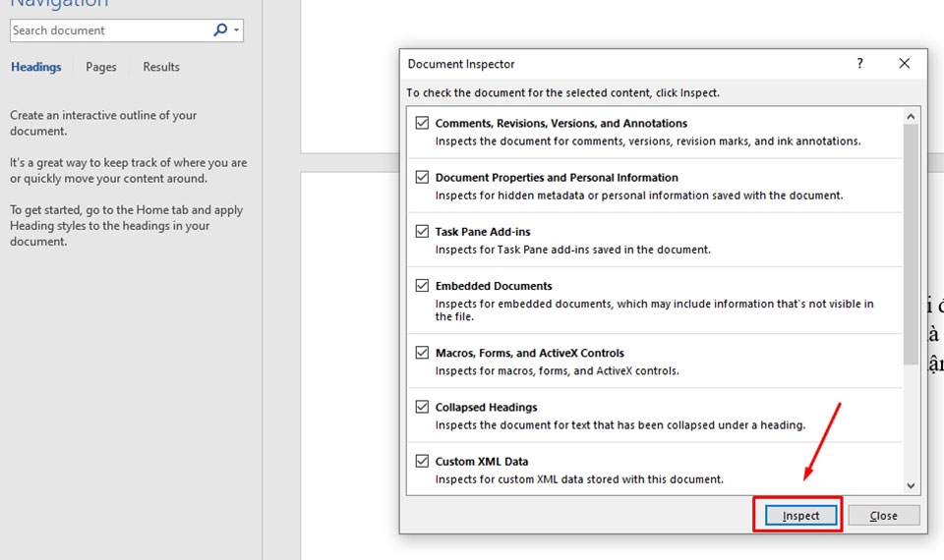Toggle the Custom XML Data checkbox
The image size is (944, 560).
click(x=423, y=461)
